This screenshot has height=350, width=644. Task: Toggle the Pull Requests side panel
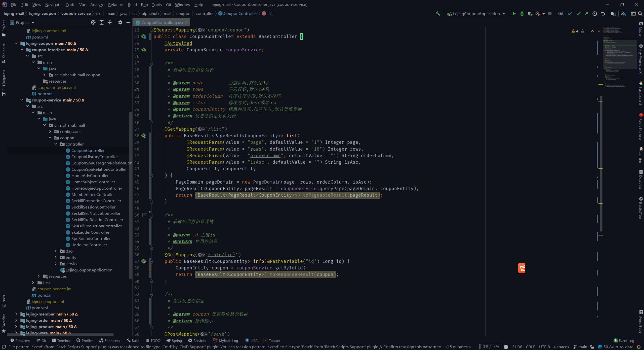tap(4, 83)
